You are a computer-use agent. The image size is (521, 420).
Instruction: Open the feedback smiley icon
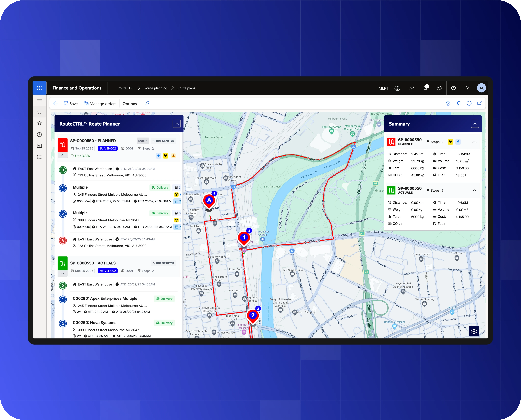click(439, 88)
